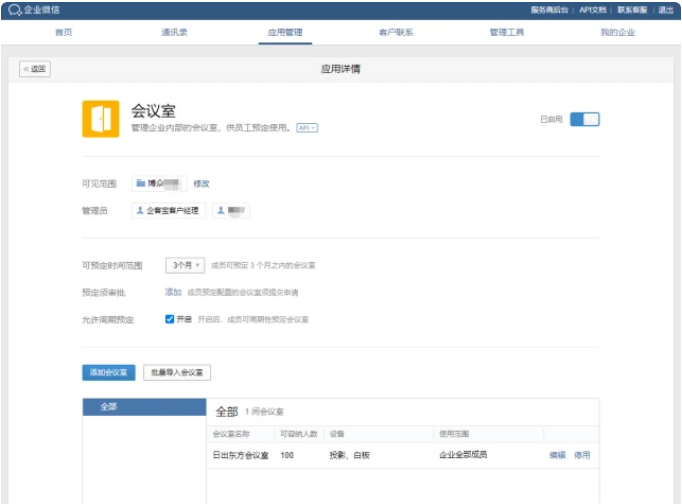Click 编辑 for 日出东方会议室
Screen dimensions: 682x504
[x=558, y=455]
